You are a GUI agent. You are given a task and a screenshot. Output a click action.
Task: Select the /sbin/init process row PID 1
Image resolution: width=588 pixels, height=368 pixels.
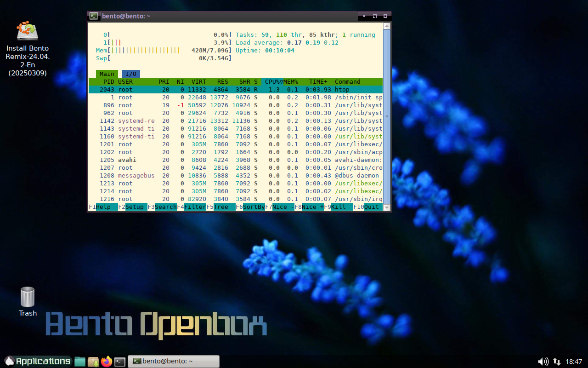click(236, 97)
